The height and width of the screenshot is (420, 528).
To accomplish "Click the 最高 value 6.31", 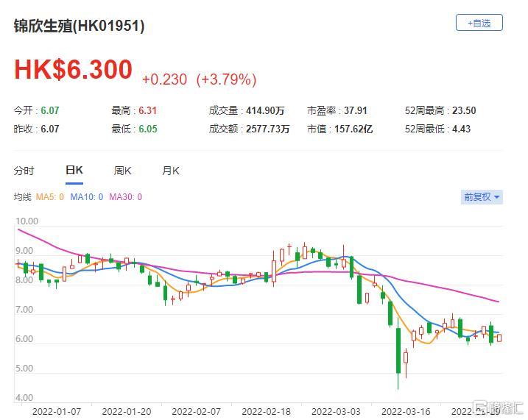I will click(148, 110).
